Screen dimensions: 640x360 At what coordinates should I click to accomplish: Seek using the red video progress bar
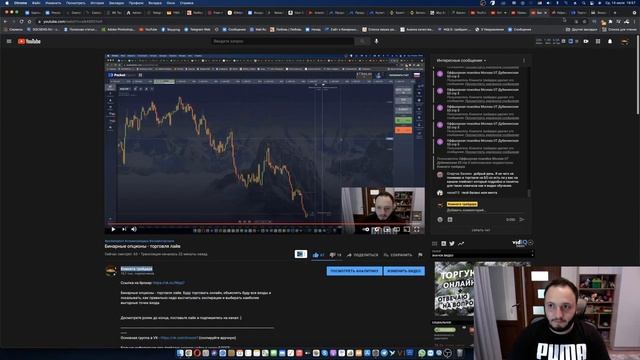(x=264, y=224)
